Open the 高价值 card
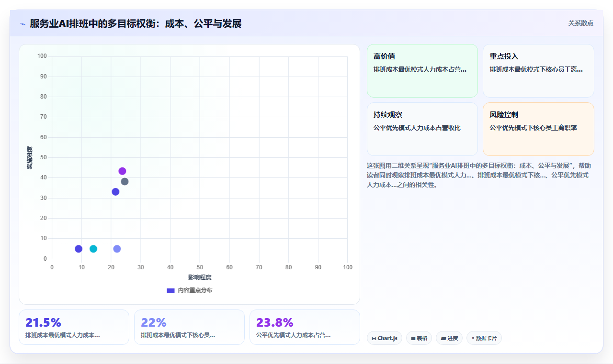 [422, 71]
